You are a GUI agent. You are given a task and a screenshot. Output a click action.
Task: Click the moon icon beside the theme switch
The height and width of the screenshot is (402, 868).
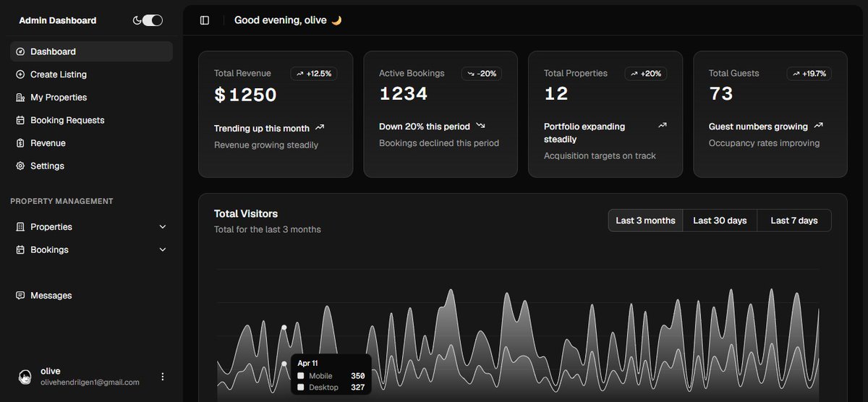[137, 20]
